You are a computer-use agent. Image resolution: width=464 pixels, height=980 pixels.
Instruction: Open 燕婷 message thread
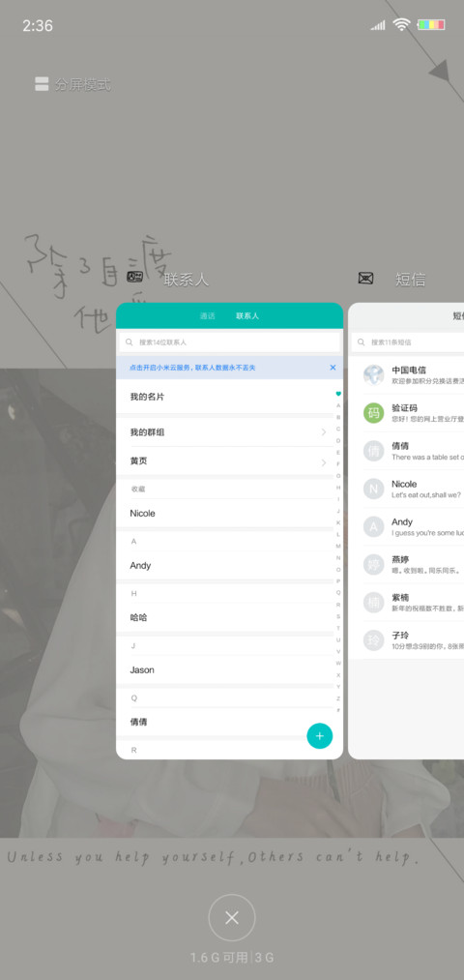pyautogui.click(x=408, y=564)
